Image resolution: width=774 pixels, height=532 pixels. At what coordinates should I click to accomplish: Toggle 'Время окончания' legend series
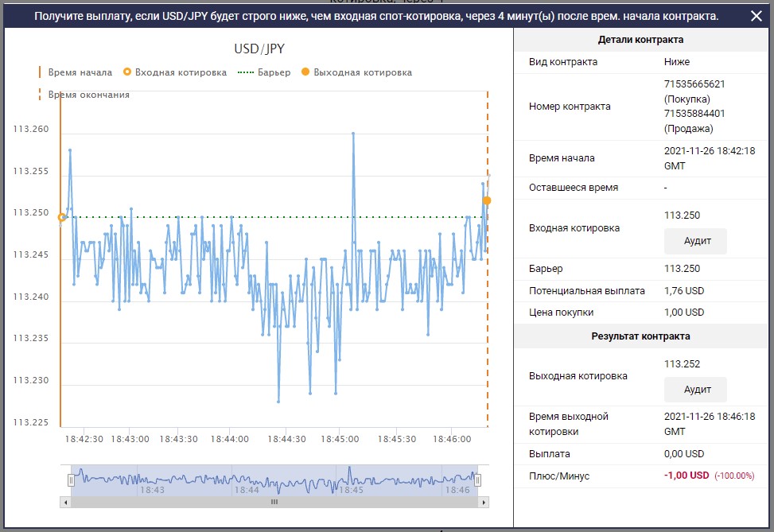point(84,95)
